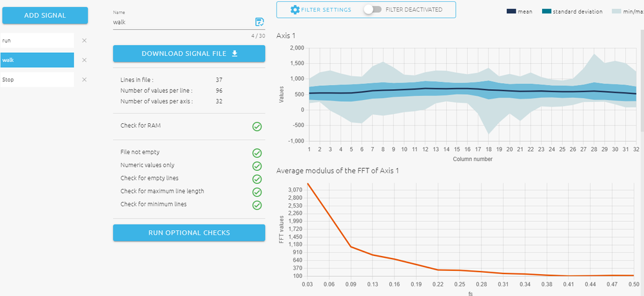Delete the Stop signal using its X

pyautogui.click(x=84, y=80)
